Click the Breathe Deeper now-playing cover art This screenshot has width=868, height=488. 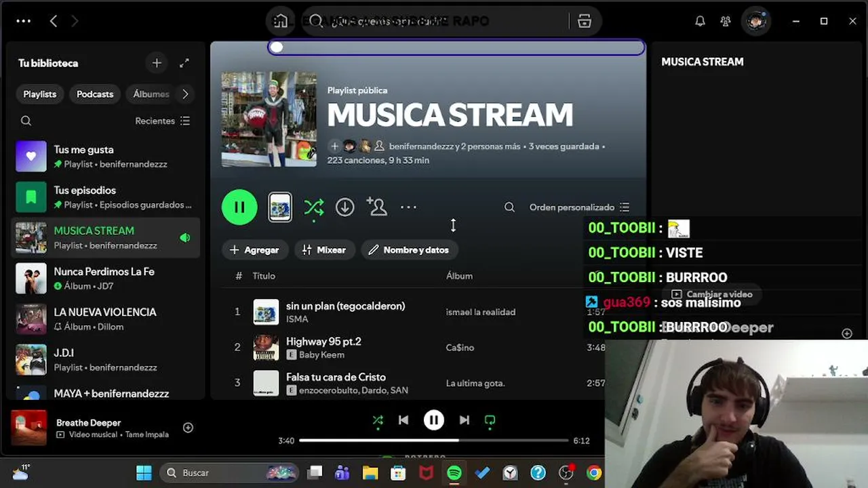point(29,428)
